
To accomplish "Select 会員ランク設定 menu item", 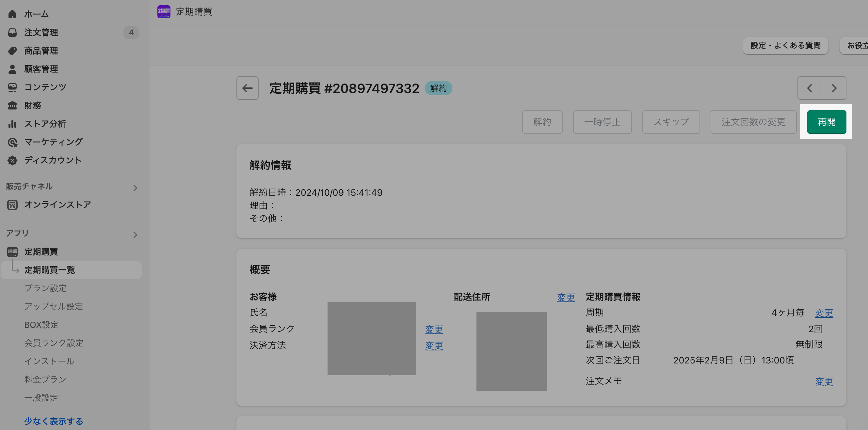I will click(x=54, y=343).
